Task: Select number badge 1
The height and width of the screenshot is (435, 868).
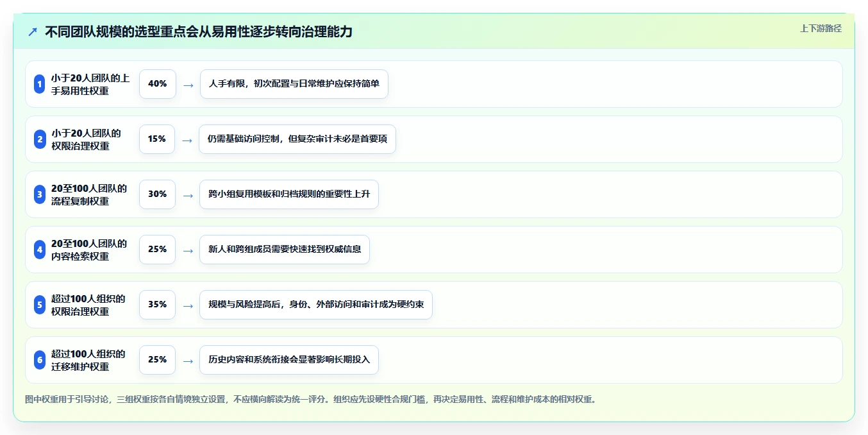Action: click(x=40, y=84)
